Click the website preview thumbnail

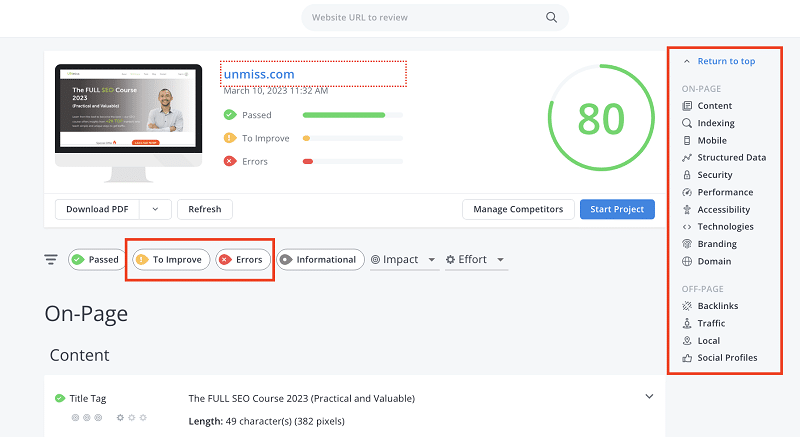(x=129, y=123)
